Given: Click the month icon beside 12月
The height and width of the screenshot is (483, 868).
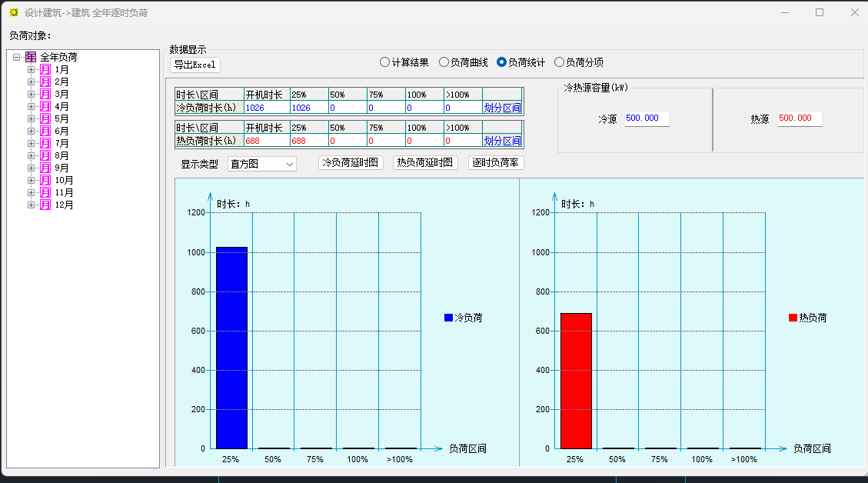Looking at the screenshot, I should (x=45, y=205).
